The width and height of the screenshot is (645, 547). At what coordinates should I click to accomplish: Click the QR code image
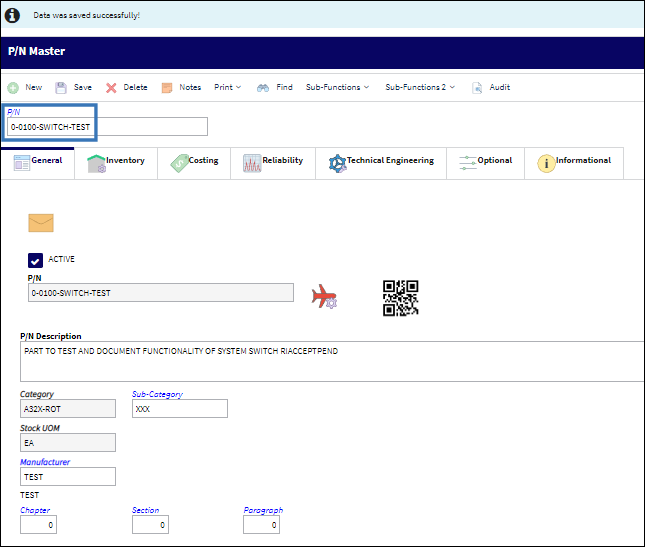coord(401,298)
